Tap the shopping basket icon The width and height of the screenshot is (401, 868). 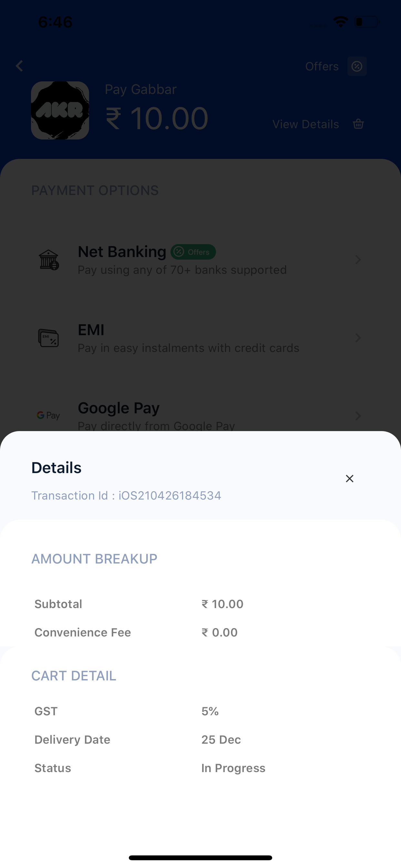coord(358,124)
